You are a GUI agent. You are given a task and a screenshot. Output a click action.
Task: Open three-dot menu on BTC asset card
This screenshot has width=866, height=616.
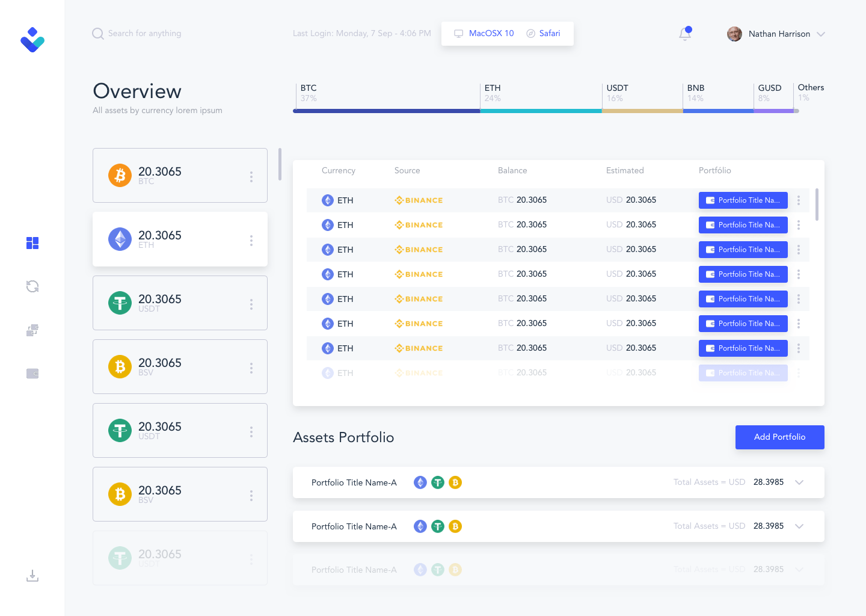click(251, 177)
